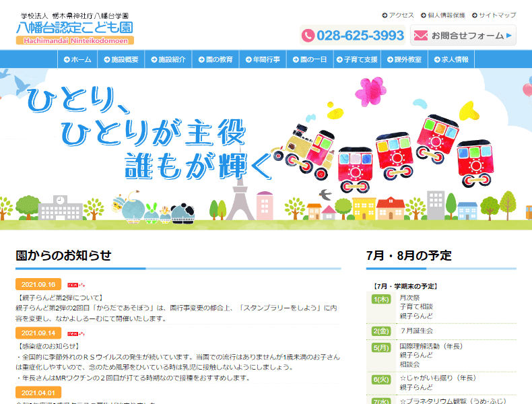This screenshot has height=404, width=532.
Task: Open the アクセス link
Action: (x=398, y=15)
